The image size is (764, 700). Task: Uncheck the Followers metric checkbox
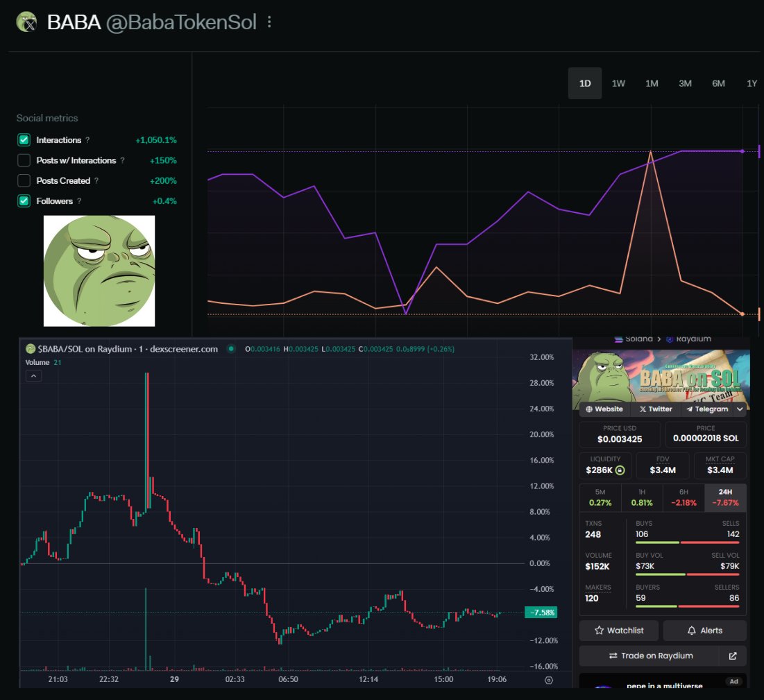[x=24, y=201]
